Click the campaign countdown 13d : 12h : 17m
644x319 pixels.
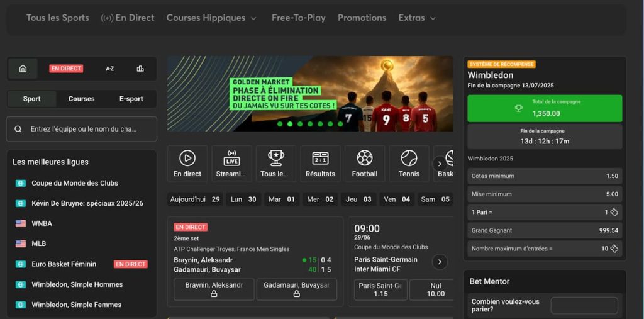pos(545,142)
